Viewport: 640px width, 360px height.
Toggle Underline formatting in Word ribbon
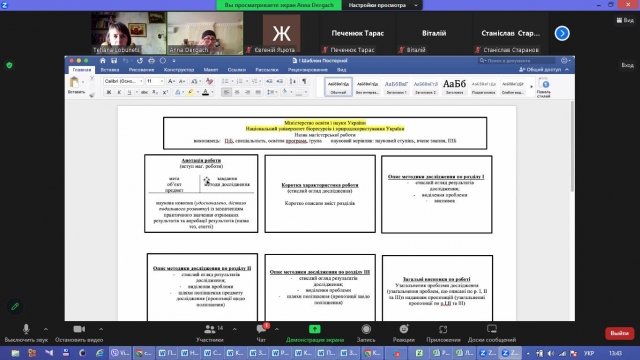click(x=129, y=93)
